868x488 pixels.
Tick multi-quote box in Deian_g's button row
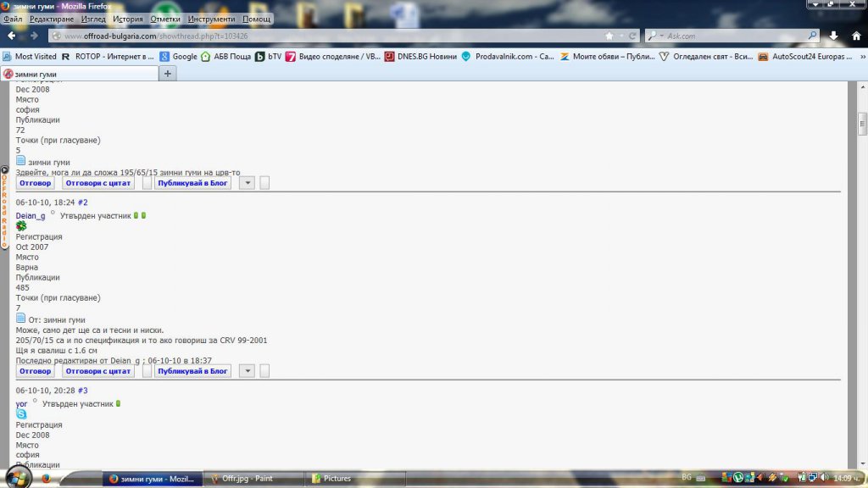click(x=147, y=371)
